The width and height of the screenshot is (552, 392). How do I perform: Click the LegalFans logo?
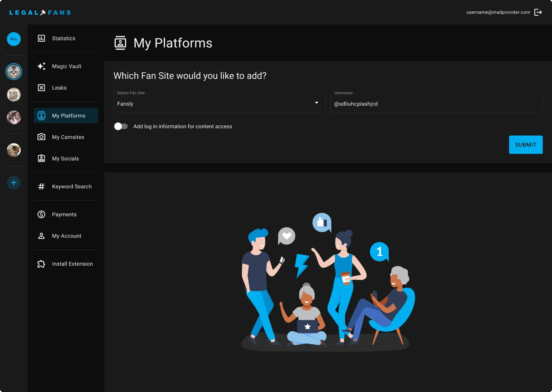coord(40,12)
